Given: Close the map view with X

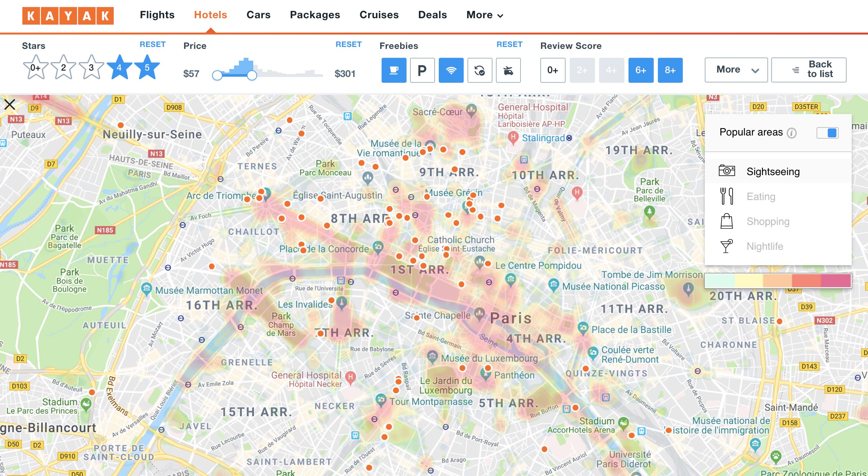Looking at the screenshot, I should (x=10, y=104).
